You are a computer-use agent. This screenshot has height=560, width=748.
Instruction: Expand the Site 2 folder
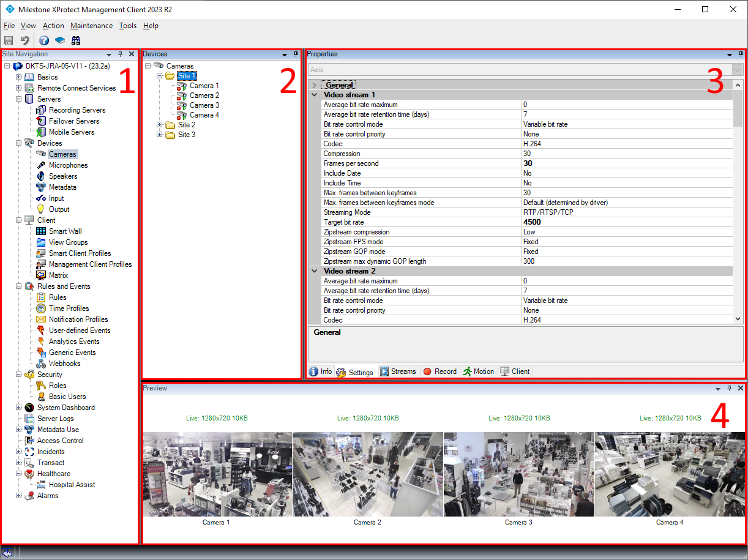point(159,124)
